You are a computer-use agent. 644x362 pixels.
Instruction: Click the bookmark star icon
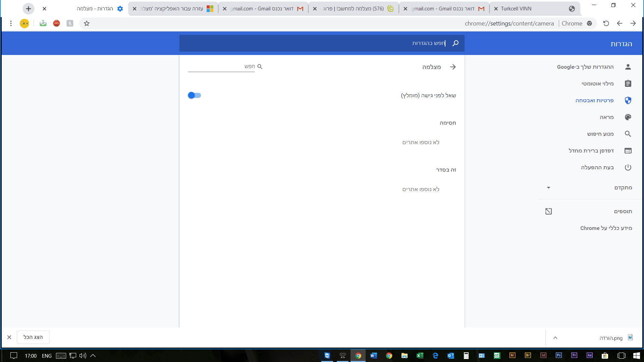click(87, 23)
